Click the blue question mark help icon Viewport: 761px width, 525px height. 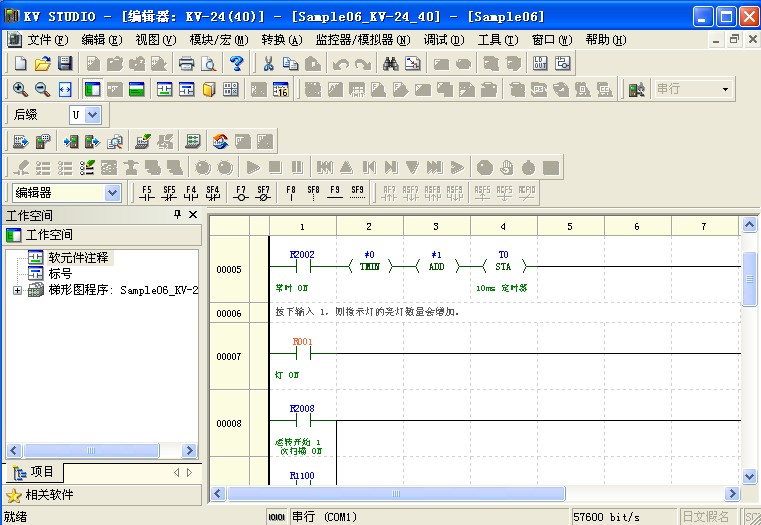coord(236,63)
